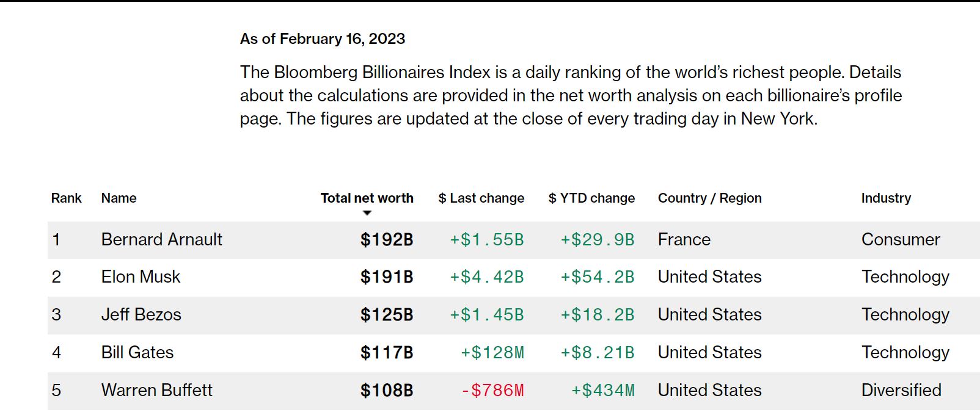
Task: Click Elon Musk's +$54.2B YTD change
Action: pyautogui.click(x=597, y=276)
